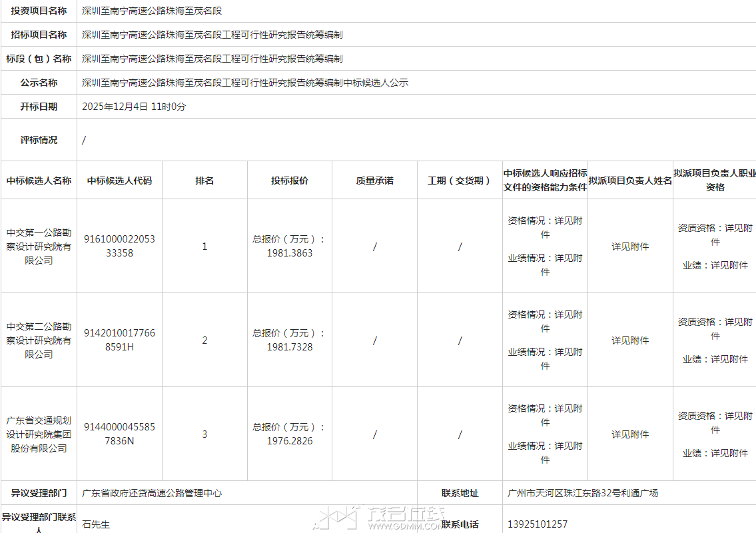Screen dimensions: 756x533
Task: Click contact phone number 13925101257
Action: tap(538, 524)
